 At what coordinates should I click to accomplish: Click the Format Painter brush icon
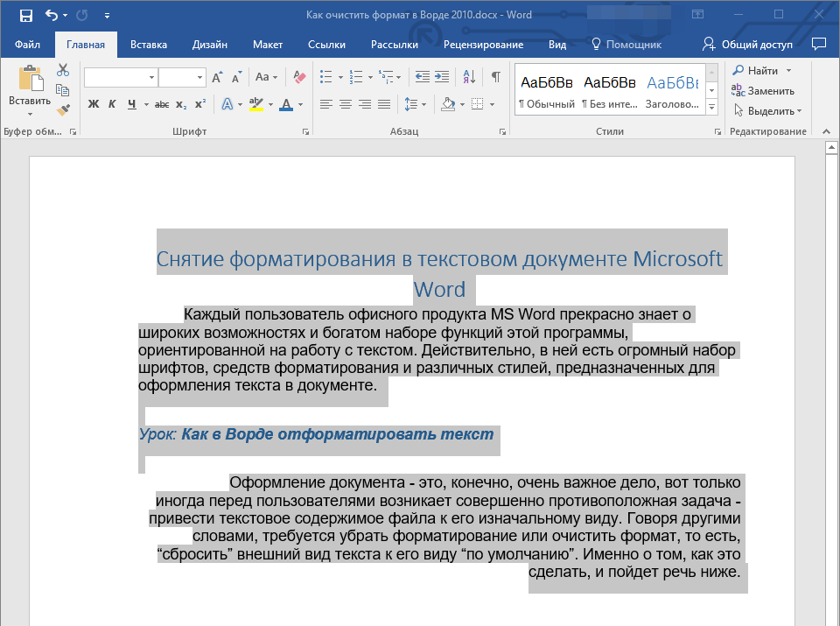[63, 110]
